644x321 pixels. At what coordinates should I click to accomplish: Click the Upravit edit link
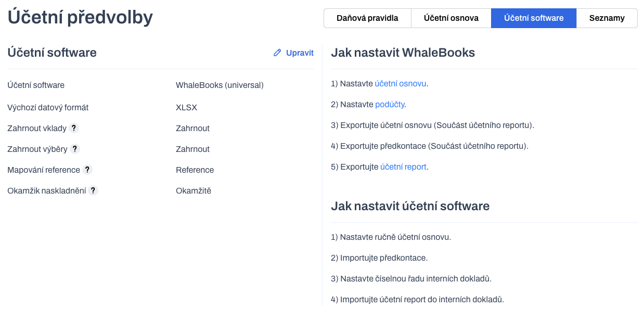click(293, 53)
